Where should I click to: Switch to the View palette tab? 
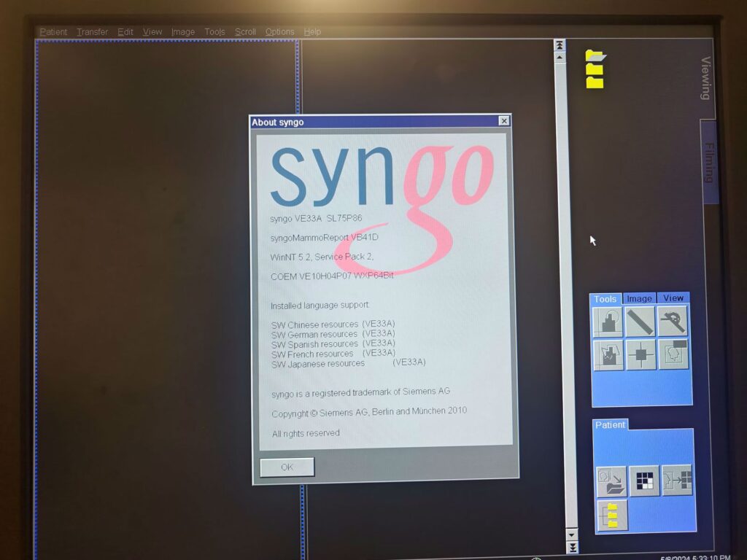[x=673, y=298]
